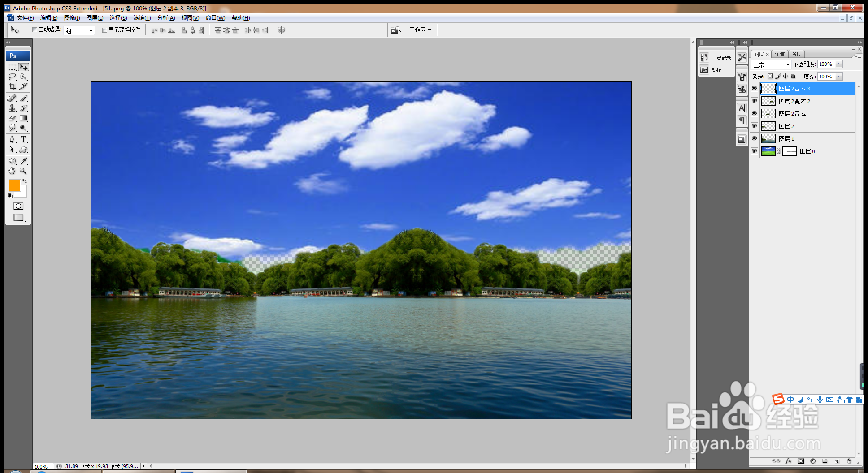This screenshot has height=473, width=868.
Task: Open the 工作区 workspace dropdown
Action: tap(421, 30)
